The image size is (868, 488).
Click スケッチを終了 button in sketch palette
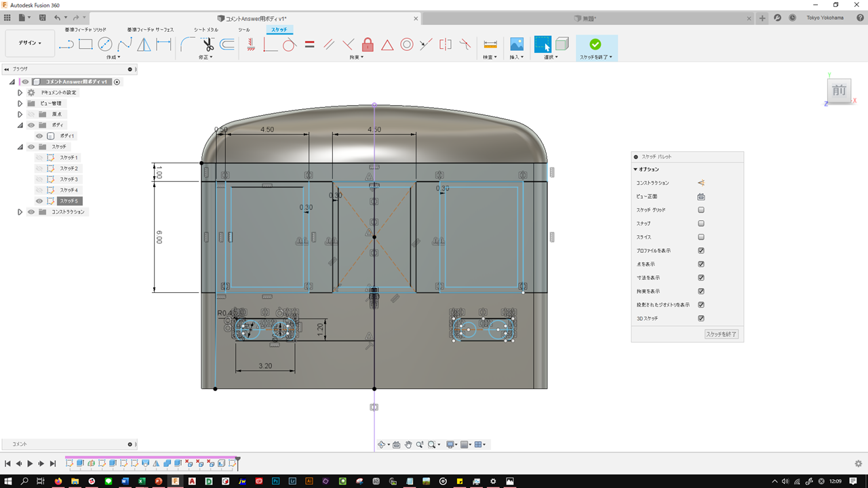point(721,334)
